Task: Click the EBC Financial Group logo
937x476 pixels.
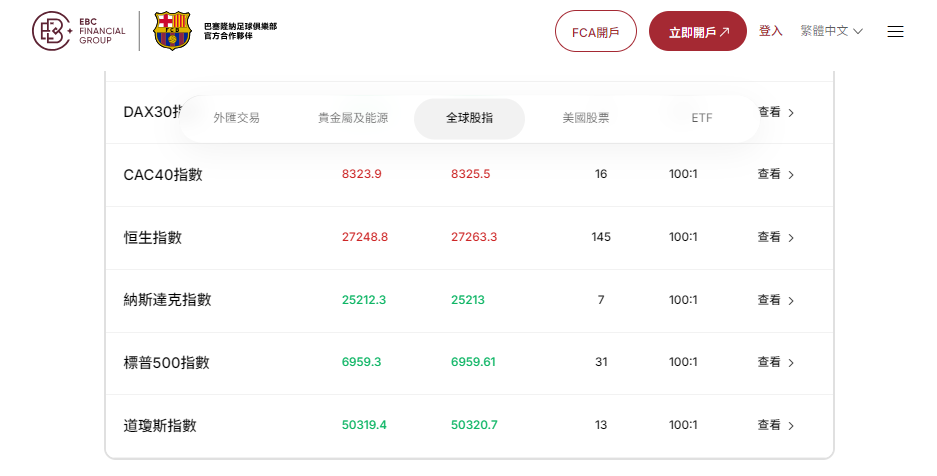Action: tap(79, 31)
